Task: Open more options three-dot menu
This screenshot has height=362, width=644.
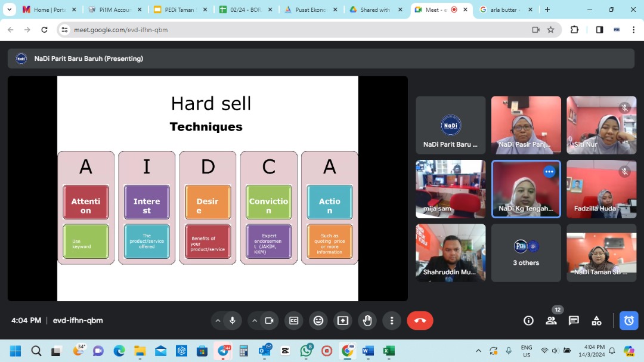Action: 392,321
